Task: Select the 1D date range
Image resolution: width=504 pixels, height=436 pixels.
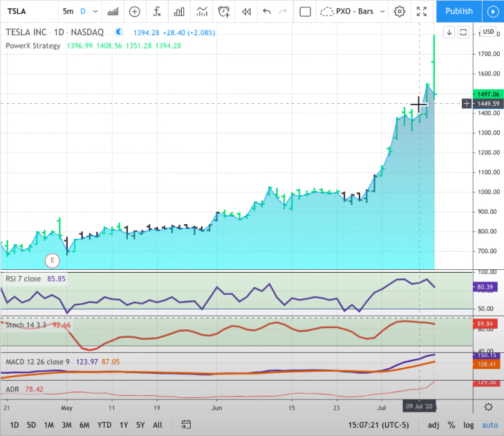Action: [x=14, y=425]
